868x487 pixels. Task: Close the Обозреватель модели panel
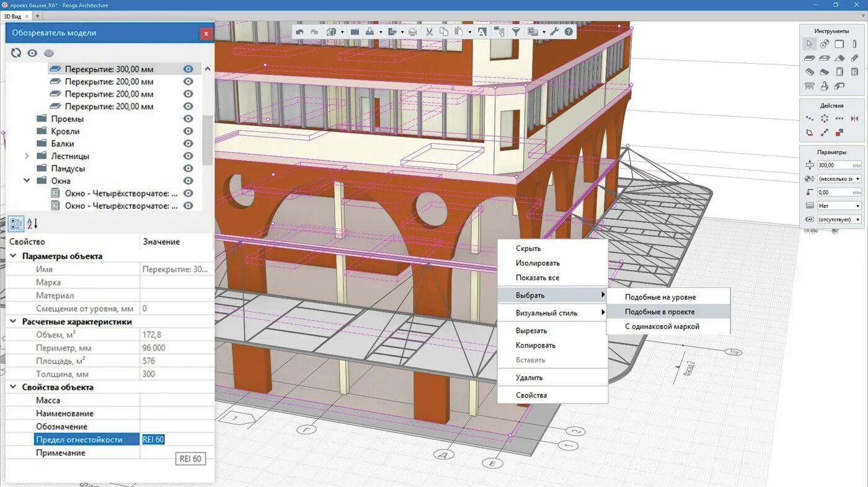(x=206, y=33)
